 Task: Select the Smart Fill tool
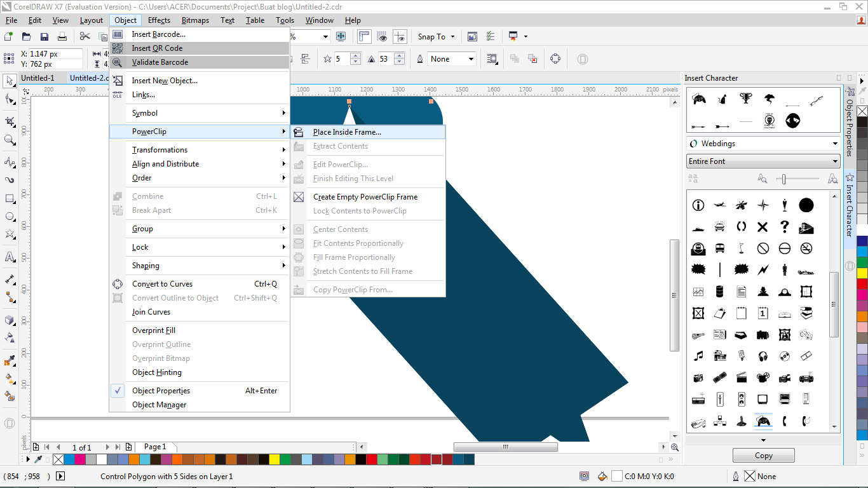click(x=10, y=396)
